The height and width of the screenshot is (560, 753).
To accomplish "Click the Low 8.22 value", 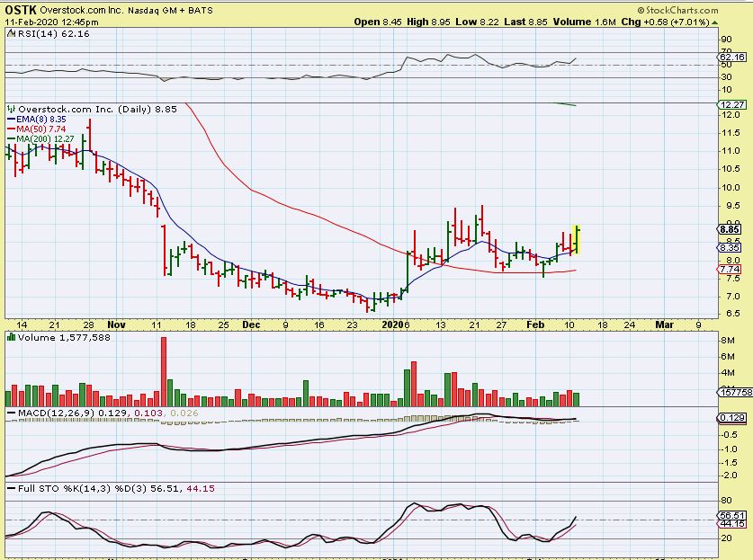I will [x=477, y=22].
